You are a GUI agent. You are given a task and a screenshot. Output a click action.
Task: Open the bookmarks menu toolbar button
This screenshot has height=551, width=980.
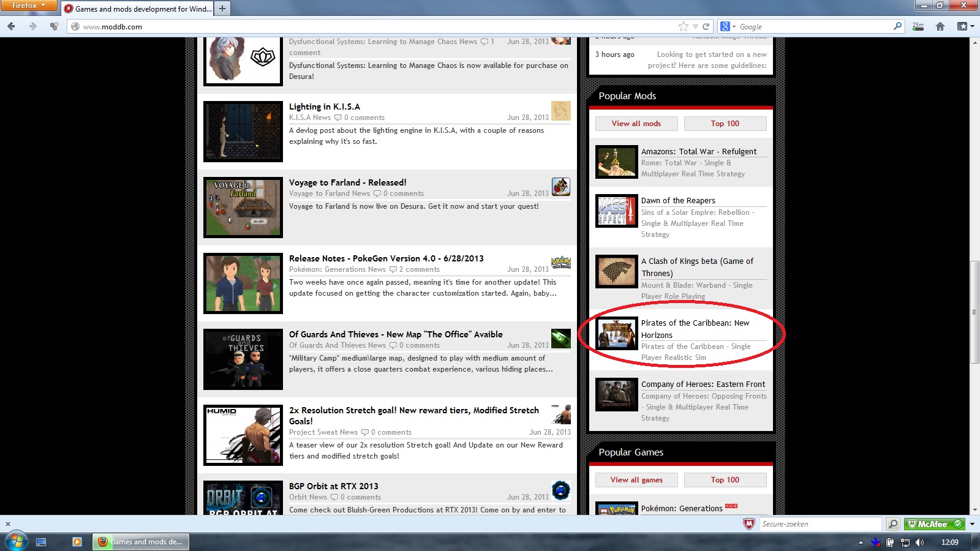pyautogui.click(x=965, y=26)
